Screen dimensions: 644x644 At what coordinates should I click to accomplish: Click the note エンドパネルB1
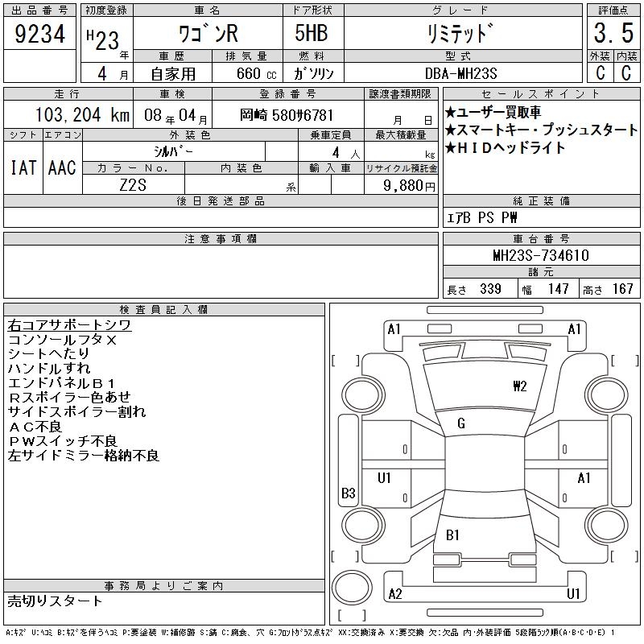click(62, 383)
